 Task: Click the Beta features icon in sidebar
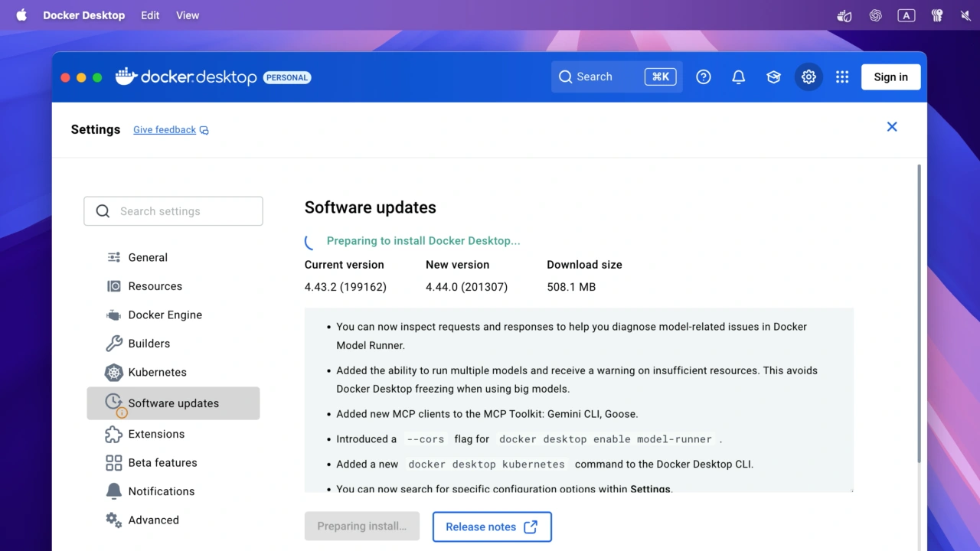[x=113, y=462]
